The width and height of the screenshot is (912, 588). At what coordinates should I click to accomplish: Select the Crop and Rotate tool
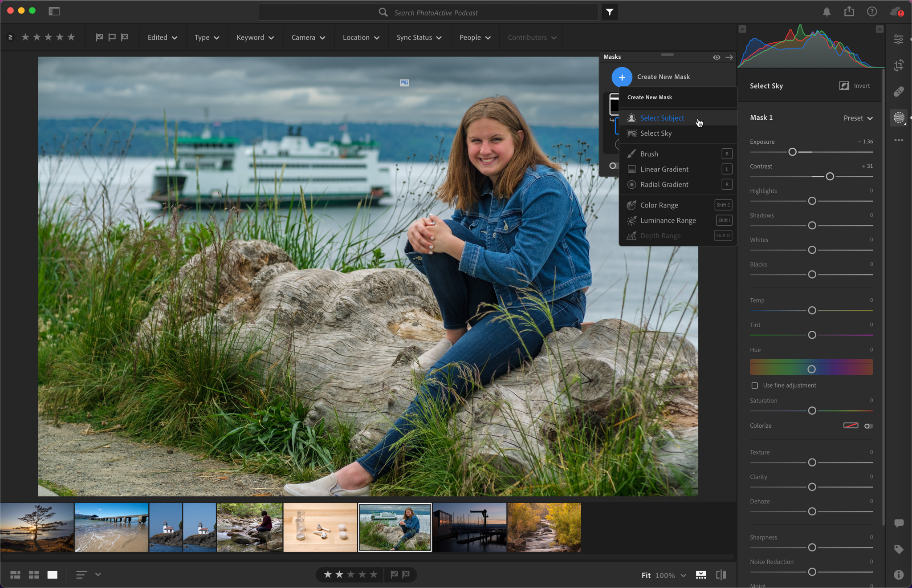tap(899, 65)
